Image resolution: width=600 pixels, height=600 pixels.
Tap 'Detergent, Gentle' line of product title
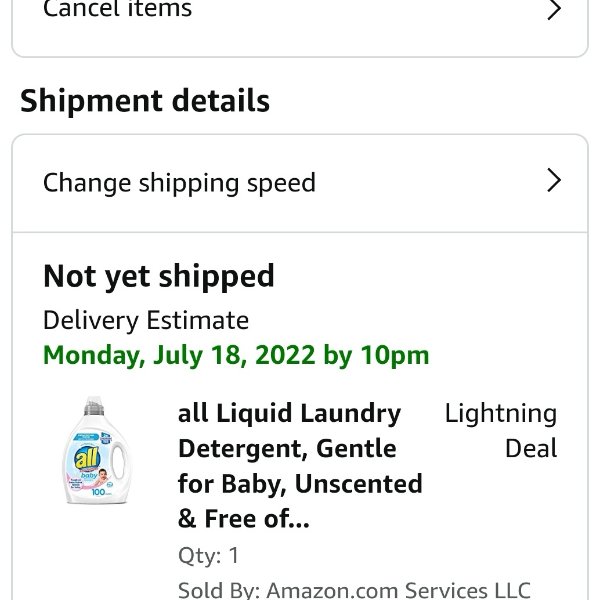[287, 448]
